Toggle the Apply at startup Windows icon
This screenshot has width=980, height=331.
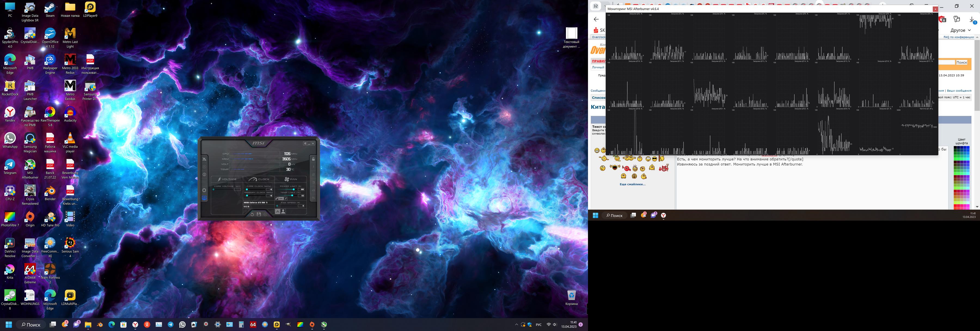coord(305,144)
